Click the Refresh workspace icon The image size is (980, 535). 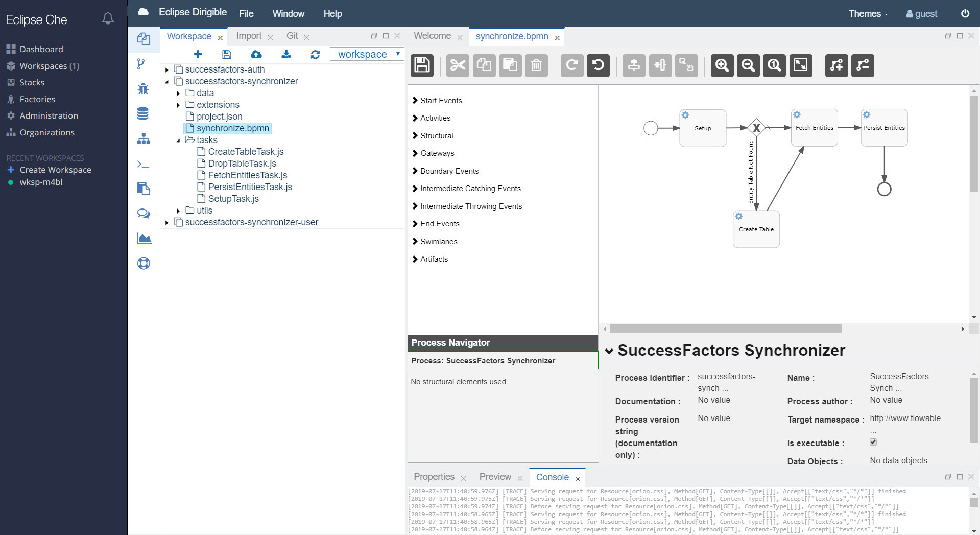315,54
